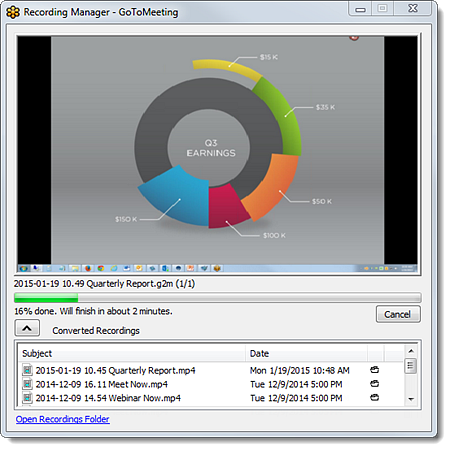Click file icon of 14.54 Webinar Now.mp4
The height and width of the screenshot is (450, 450).
(27, 398)
